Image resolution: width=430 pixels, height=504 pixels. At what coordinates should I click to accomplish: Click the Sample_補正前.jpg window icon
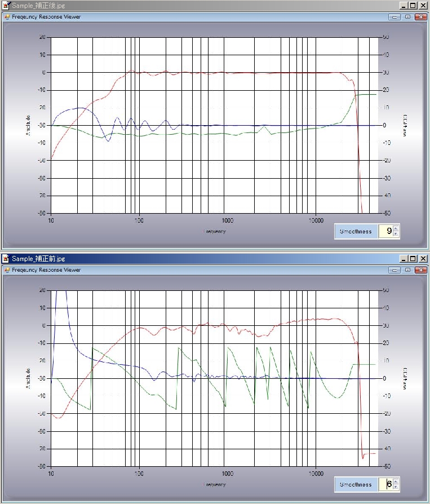click(x=6, y=259)
